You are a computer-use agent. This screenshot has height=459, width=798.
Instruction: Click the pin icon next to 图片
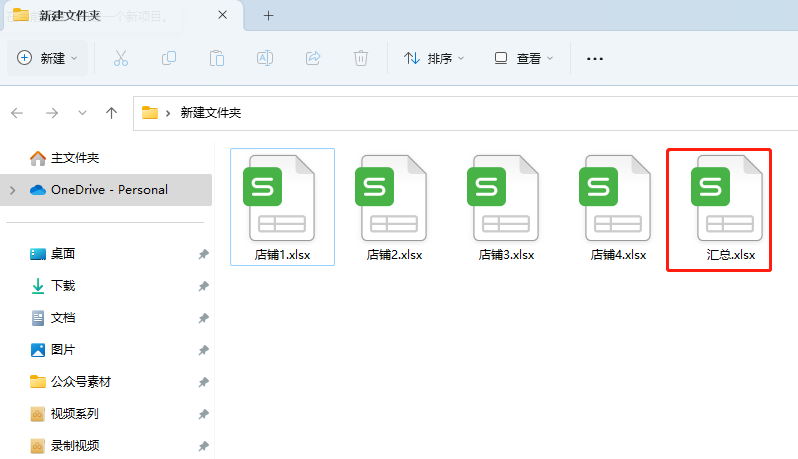pos(204,350)
